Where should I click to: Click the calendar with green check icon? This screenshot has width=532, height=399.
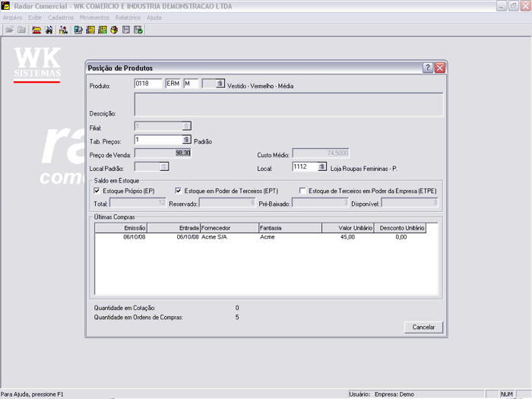pyautogui.click(x=138, y=30)
